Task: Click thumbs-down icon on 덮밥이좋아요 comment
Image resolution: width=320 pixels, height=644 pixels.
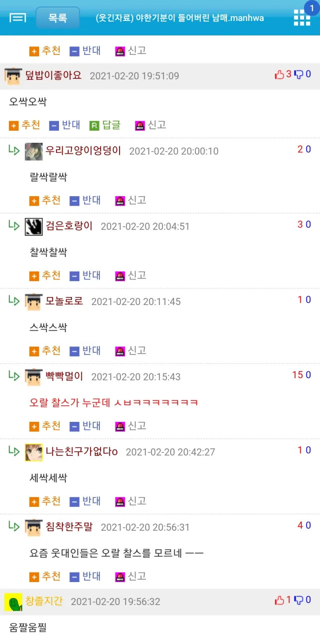Action: coord(299,74)
